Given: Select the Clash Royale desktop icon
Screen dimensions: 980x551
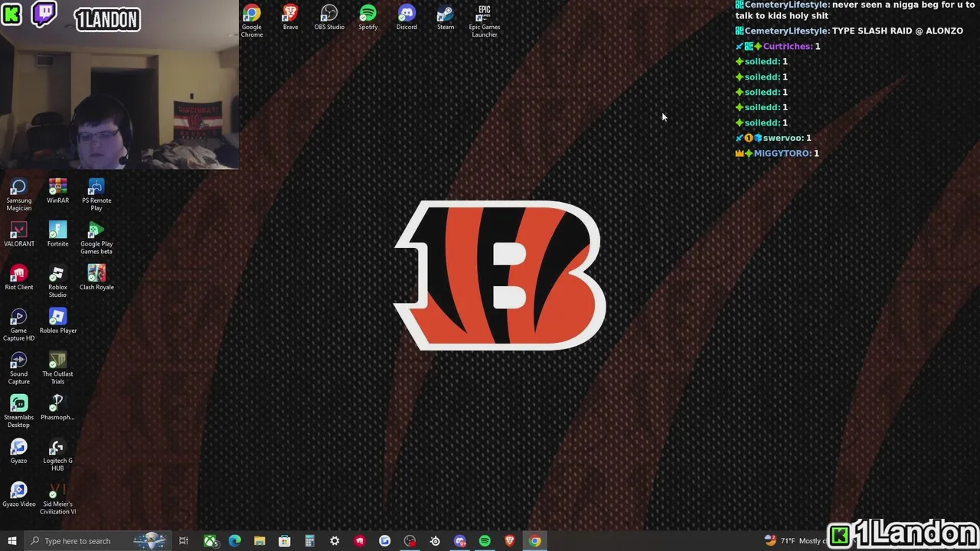Looking at the screenshot, I should click(x=96, y=279).
